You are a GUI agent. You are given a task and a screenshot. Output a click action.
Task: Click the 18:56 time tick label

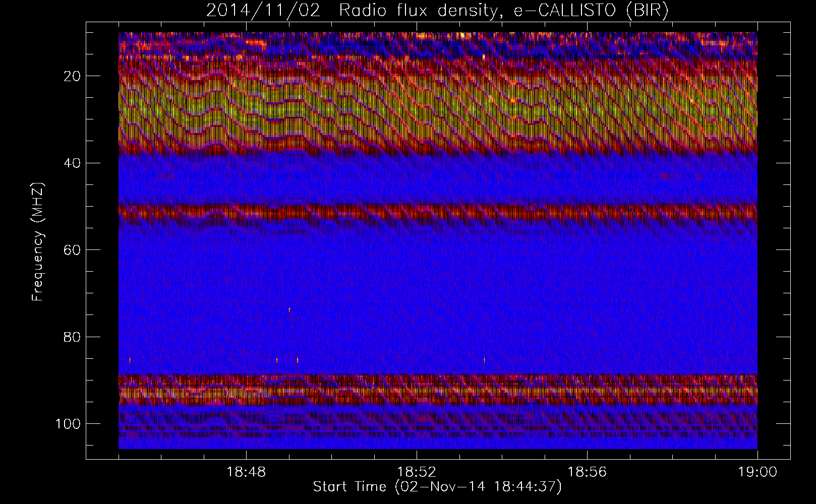587,472
